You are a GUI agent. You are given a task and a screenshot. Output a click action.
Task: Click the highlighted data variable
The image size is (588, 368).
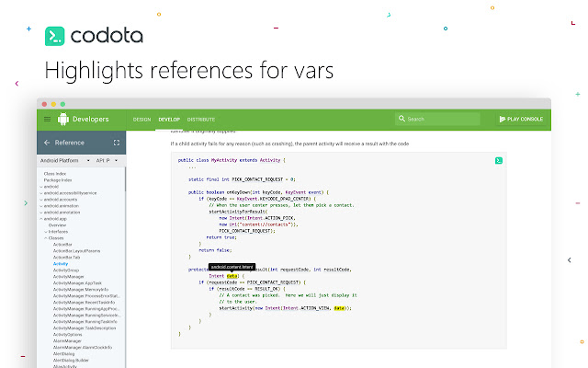point(232,276)
